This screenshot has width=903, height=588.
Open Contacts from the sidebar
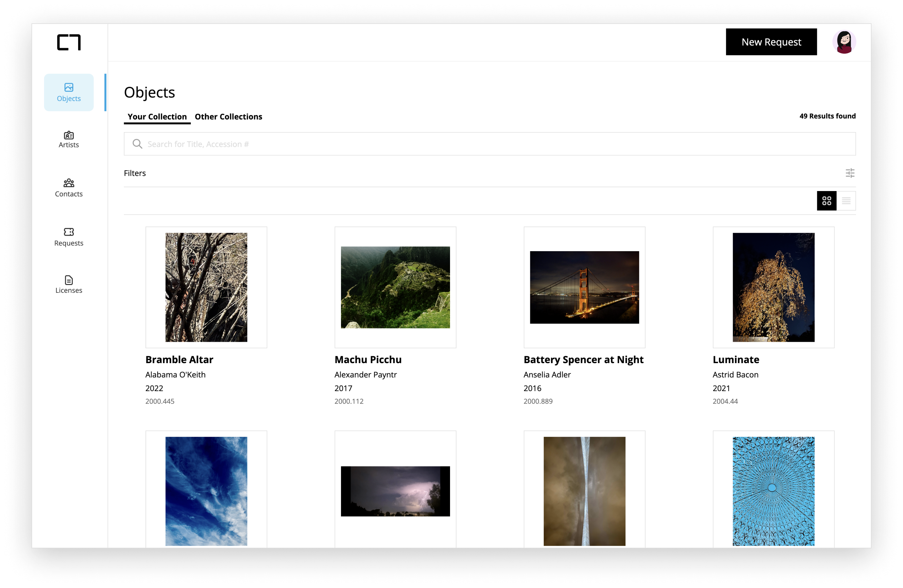point(69,188)
